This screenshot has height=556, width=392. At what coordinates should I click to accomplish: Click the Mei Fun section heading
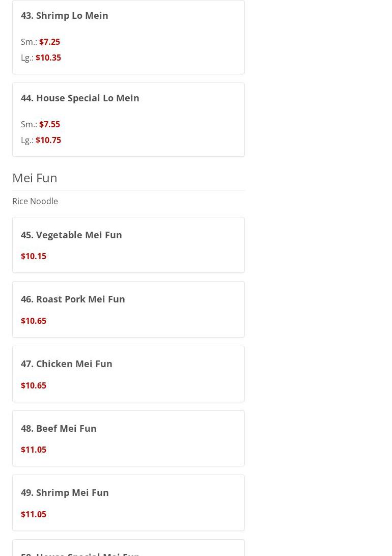[35, 177]
